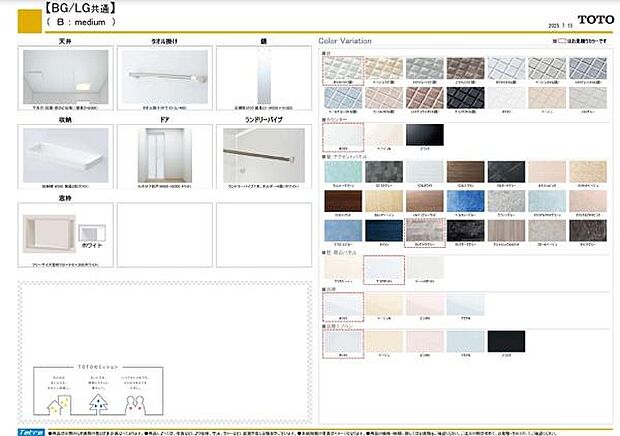Choose the white counter swatch outlined in red
The image size is (620, 436).
tap(342, 137)
